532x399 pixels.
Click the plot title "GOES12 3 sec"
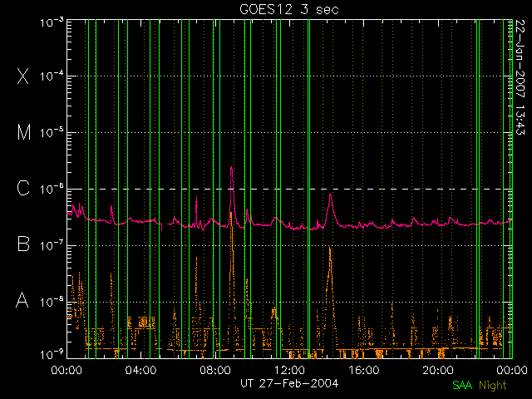pyautogui.click(x=289, y=9)
